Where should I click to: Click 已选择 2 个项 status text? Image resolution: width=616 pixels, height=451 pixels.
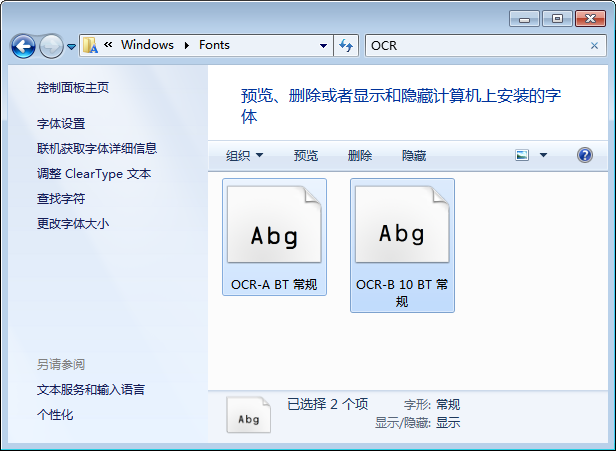tap(328, 404)
